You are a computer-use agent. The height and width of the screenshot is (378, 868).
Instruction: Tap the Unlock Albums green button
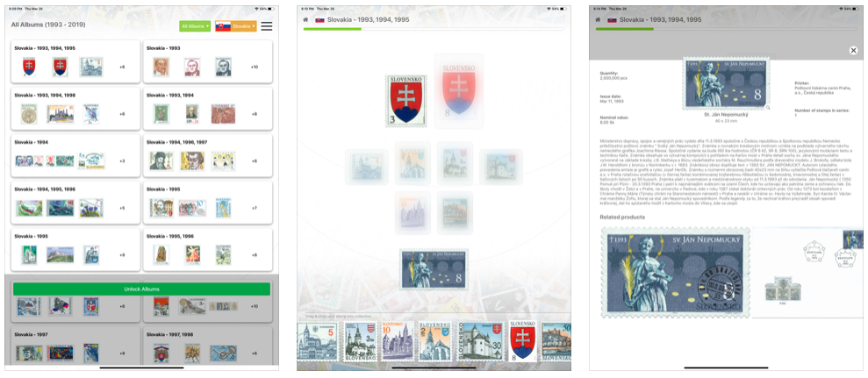[x=141, y=289]
